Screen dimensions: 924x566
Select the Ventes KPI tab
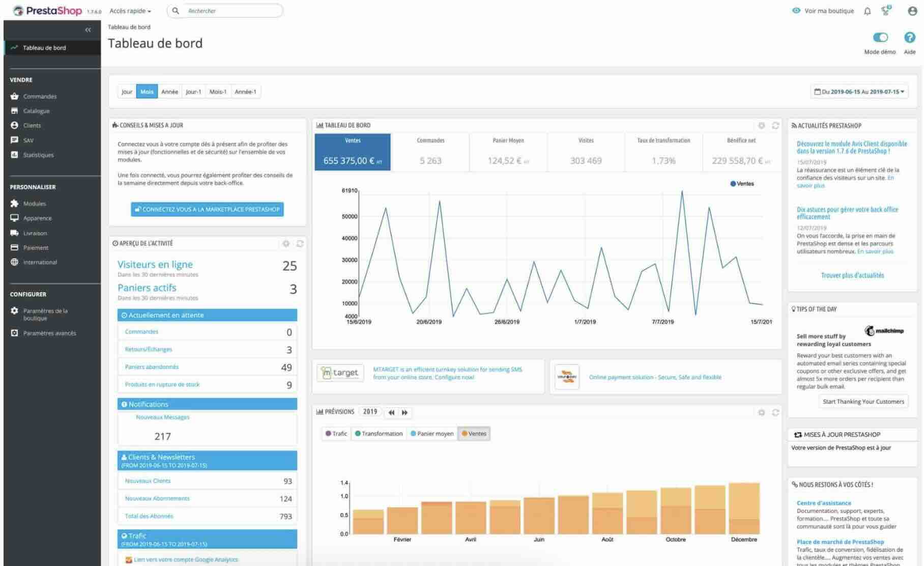click(x=353, y=152)
